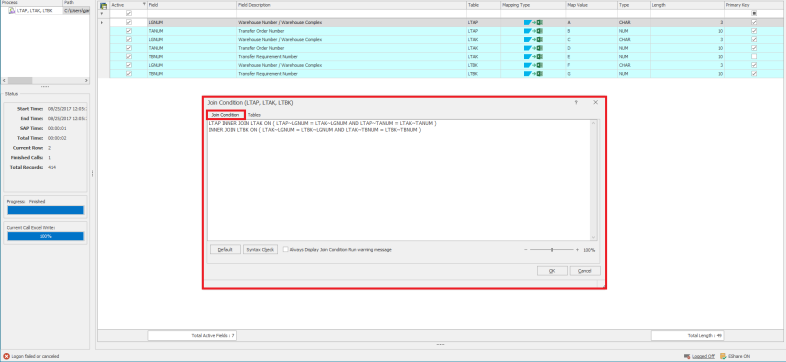Enable the Always Display Join Condition Run warning checkbox
This screenshot has width=786, height=362.
(x=285, y=249)
